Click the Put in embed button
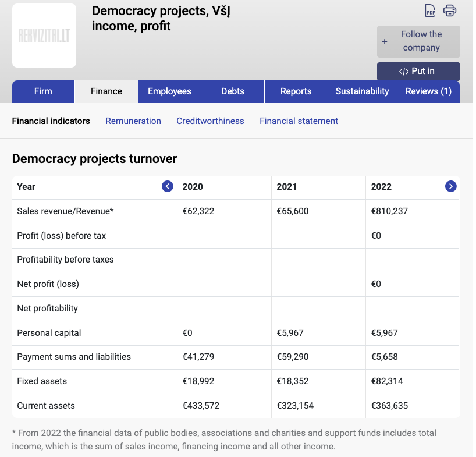The image size is (476, 457). (x=418, y=71)
